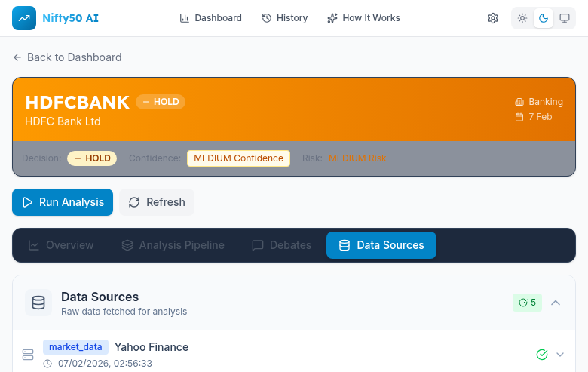Open the Overview tab
This screenshot has width=588, height=372.
(x=61, y=245)
